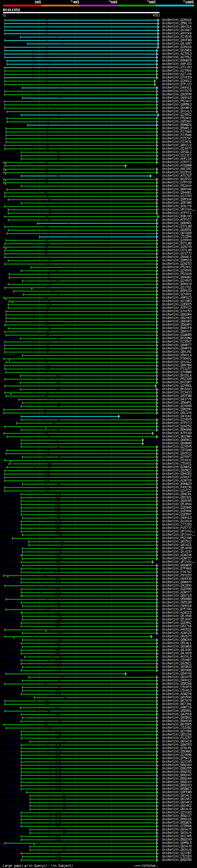Select the UniRef100_Q9SQL1 label
The image size is (197, 868).
pyautogui.click(x=177, y=152)
